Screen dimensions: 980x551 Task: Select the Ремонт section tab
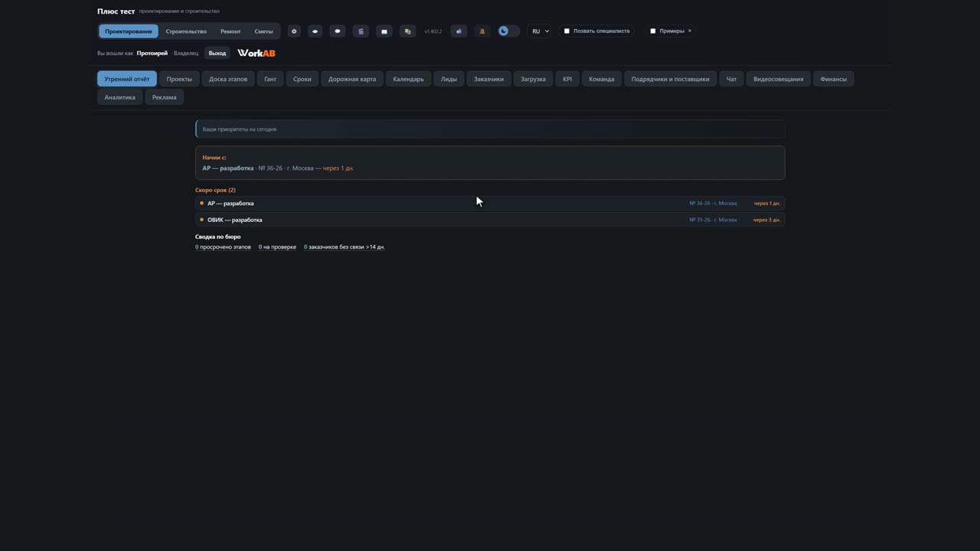[x=230, y=31]
